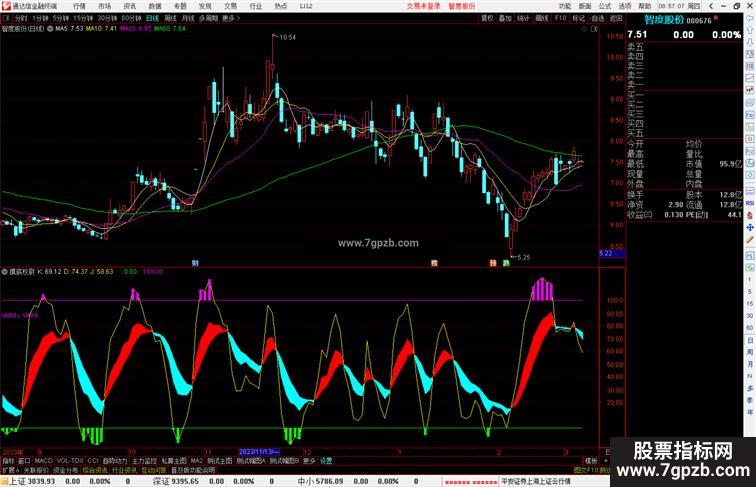Open the 行情 menu
Image resolution: width=756 pixels, height=487 pixels.
(80, 6)
